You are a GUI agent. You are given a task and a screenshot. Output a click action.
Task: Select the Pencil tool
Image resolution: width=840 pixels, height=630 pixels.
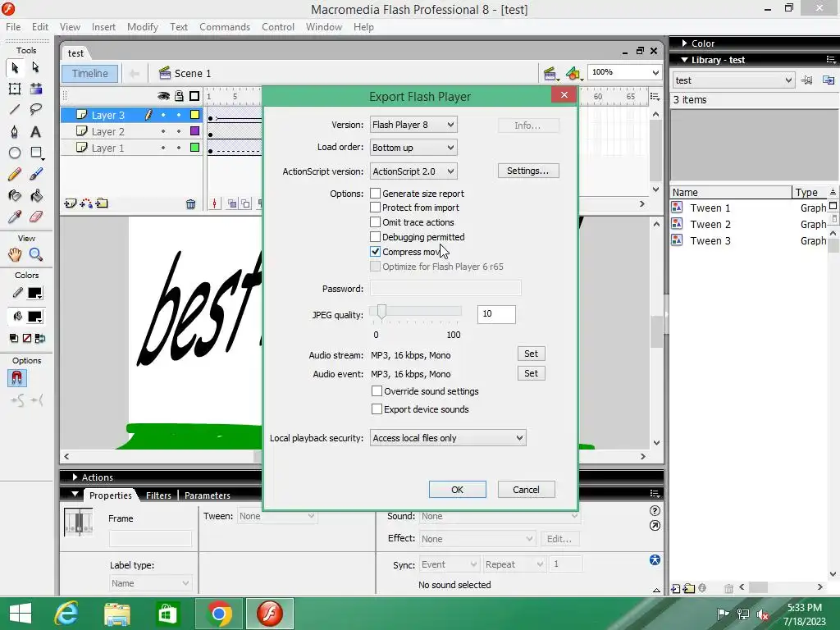15,174
